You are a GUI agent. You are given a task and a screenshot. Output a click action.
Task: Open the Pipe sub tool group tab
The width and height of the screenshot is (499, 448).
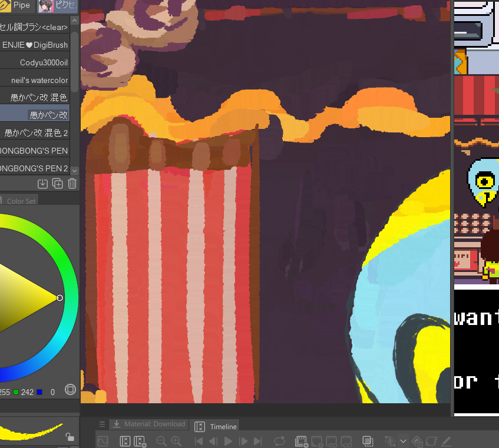16,5
